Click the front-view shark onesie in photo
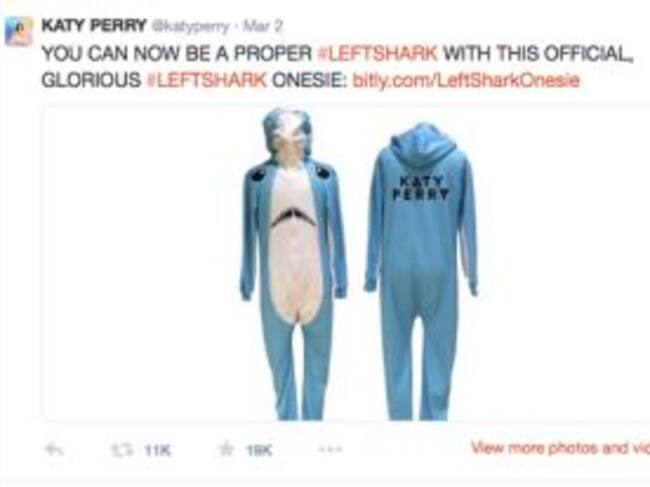650x487 pixels. click(293, 264)
